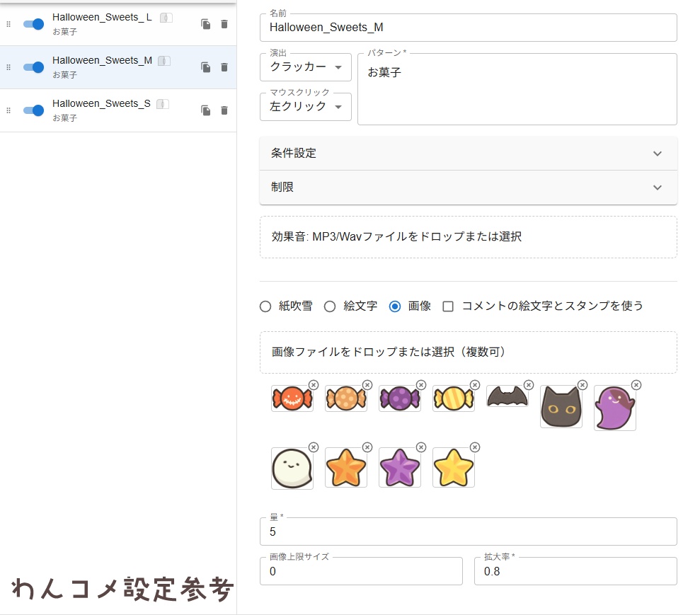Delete the Halloween_Sweets_M effect
700x615 pixels.
click(x=224, y=67)
